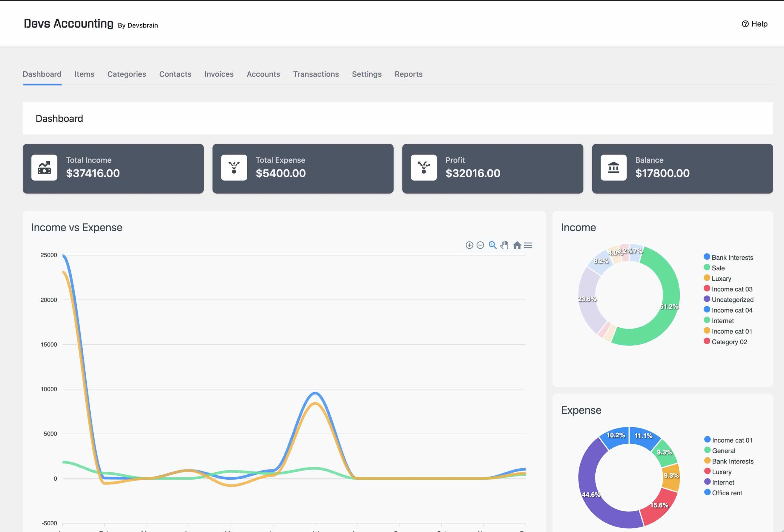
Task: Click the 25000 y-axis label
Action: click(49, 255)
